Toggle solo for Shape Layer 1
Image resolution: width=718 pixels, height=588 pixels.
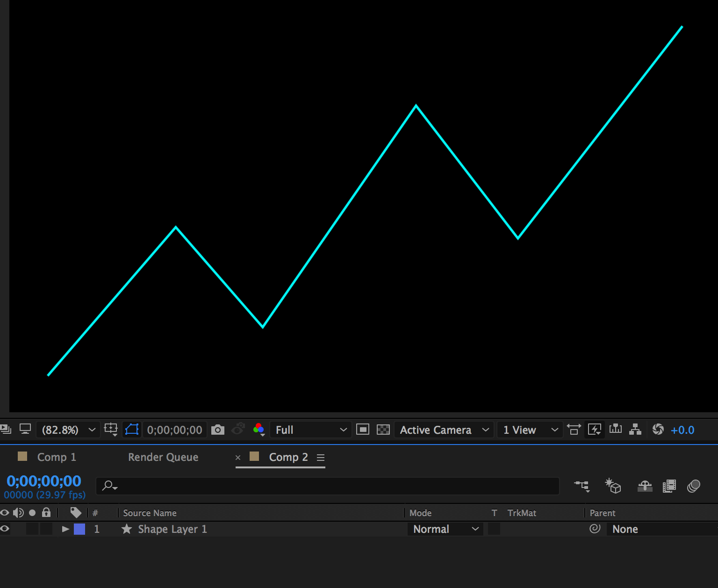[x=32, y=529]
